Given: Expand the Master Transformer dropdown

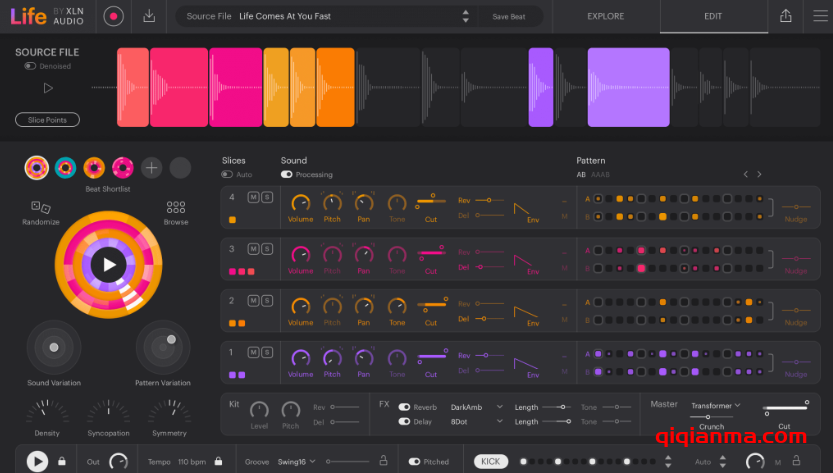Looking at the screenshot, I should pos(715,405).
